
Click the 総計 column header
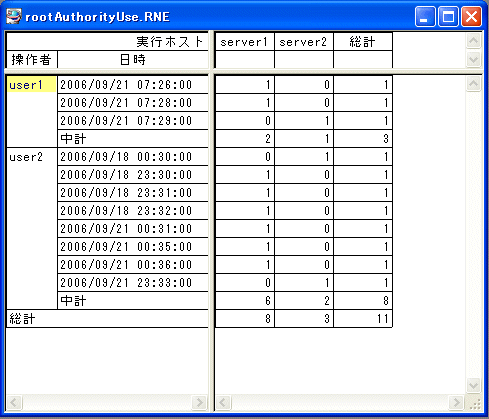(x=363, y=42)
